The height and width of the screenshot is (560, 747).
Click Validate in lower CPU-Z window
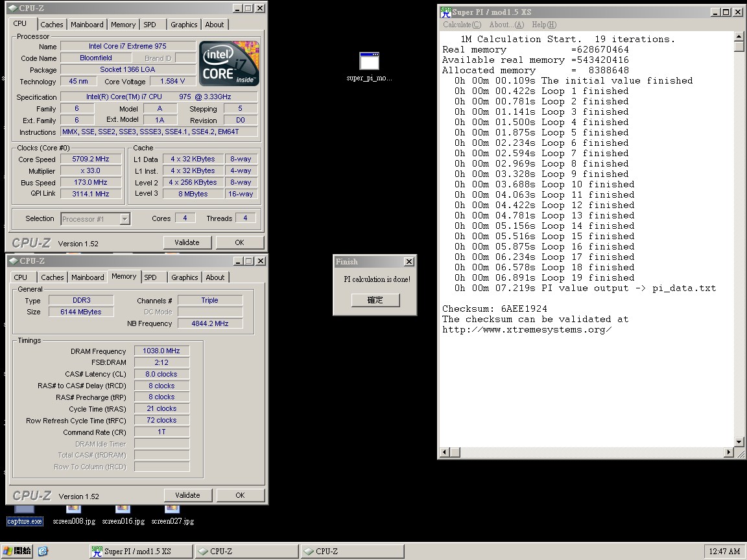coord(187,495)
